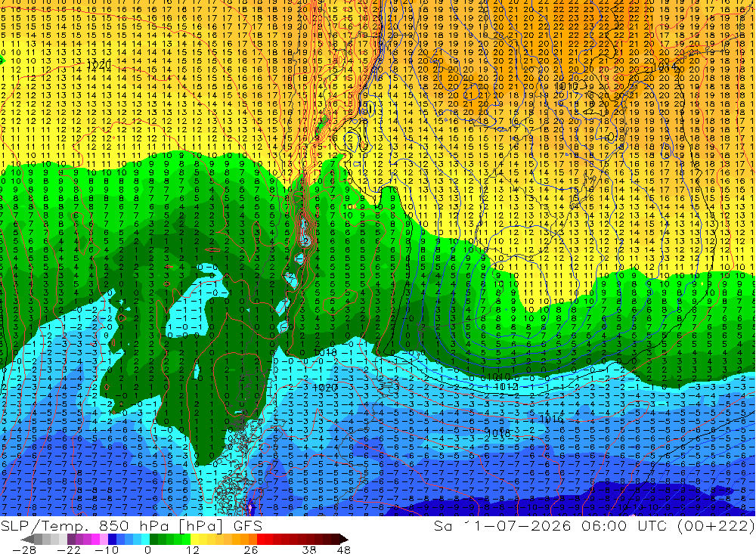Click the bright yellow swatch in temperature legend

[194, 539]
